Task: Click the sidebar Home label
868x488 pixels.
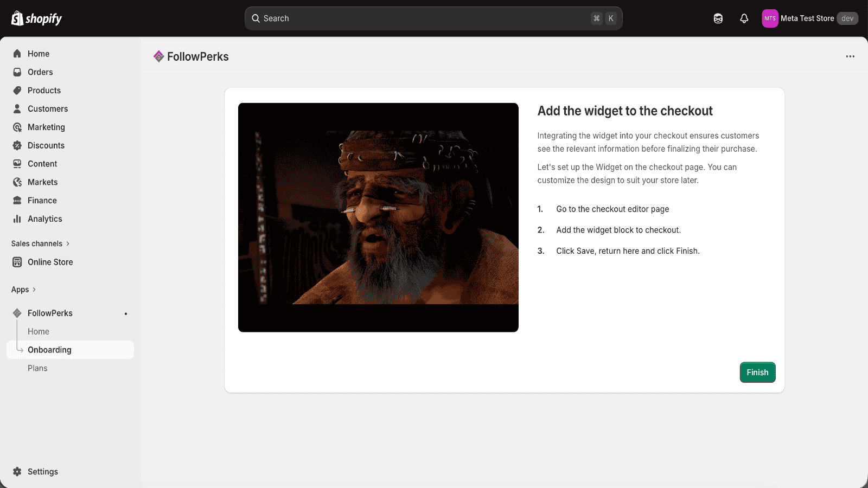Action: [x=39, y=54]
